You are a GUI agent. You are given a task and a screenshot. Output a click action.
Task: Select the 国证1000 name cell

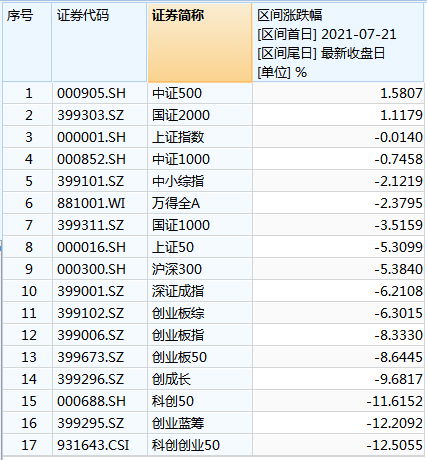pos(200,225)
